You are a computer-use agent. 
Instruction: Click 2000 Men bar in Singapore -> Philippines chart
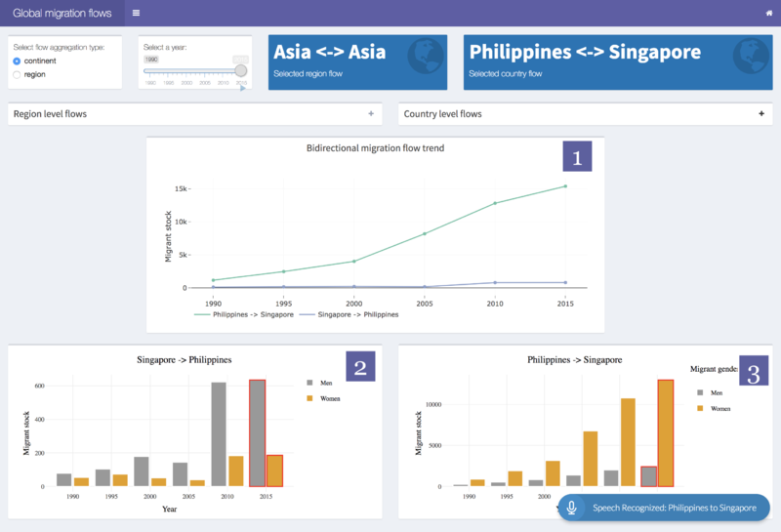[x=142, y=471]
